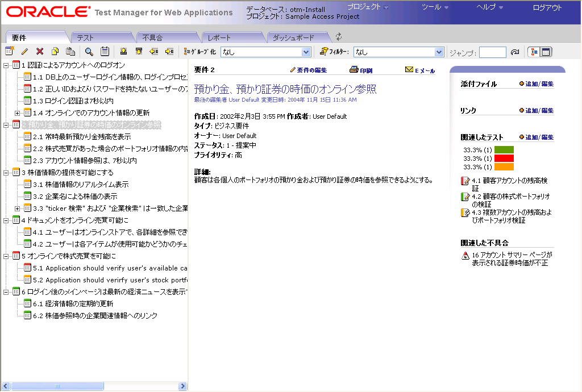Click the orange test result bar
Screen dimensions: 582x392
point(504,167)
